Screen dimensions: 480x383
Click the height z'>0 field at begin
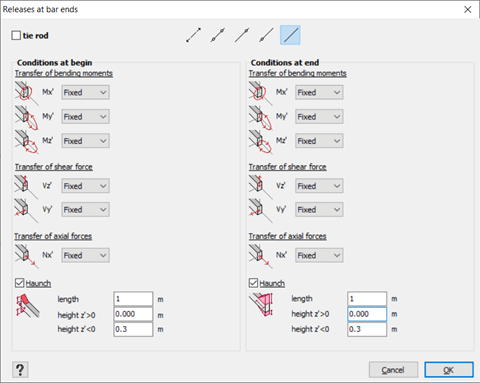(x=133, y=314)
